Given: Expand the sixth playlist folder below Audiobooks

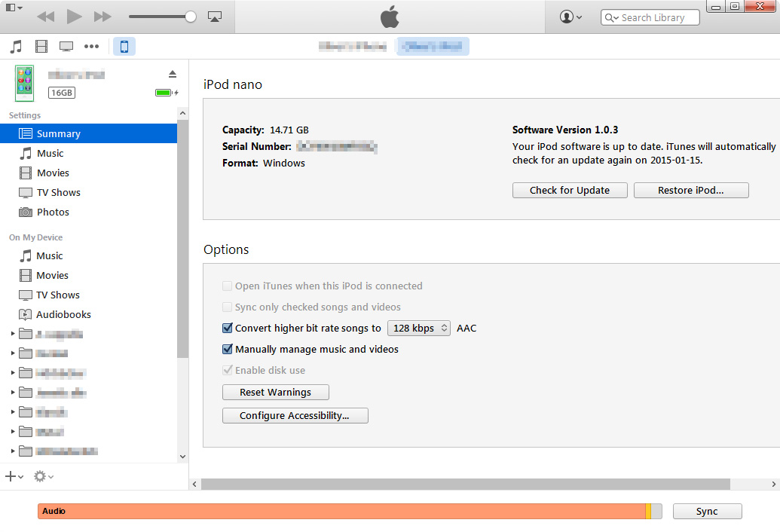Looking at the screenshot, I should click(x=13, y=432).
